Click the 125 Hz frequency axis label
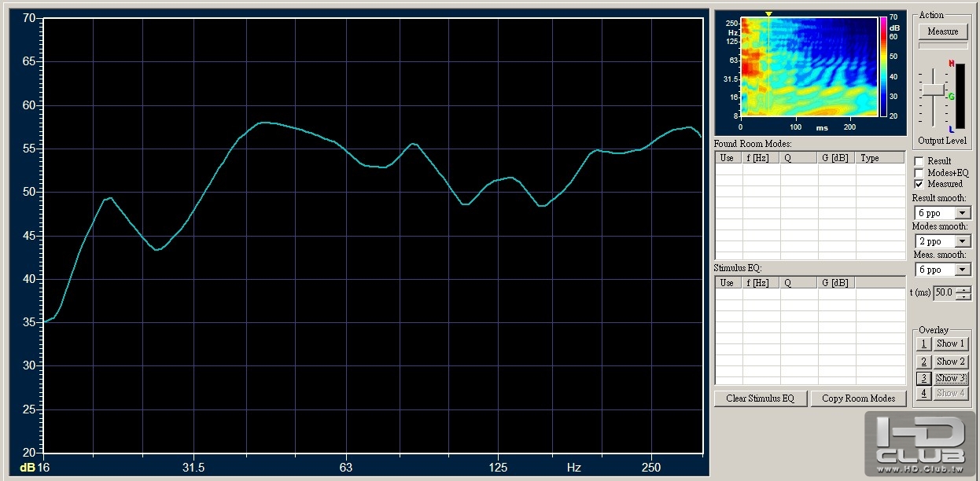The width and height of the screenshot is (980, 481). coord(497,468)
